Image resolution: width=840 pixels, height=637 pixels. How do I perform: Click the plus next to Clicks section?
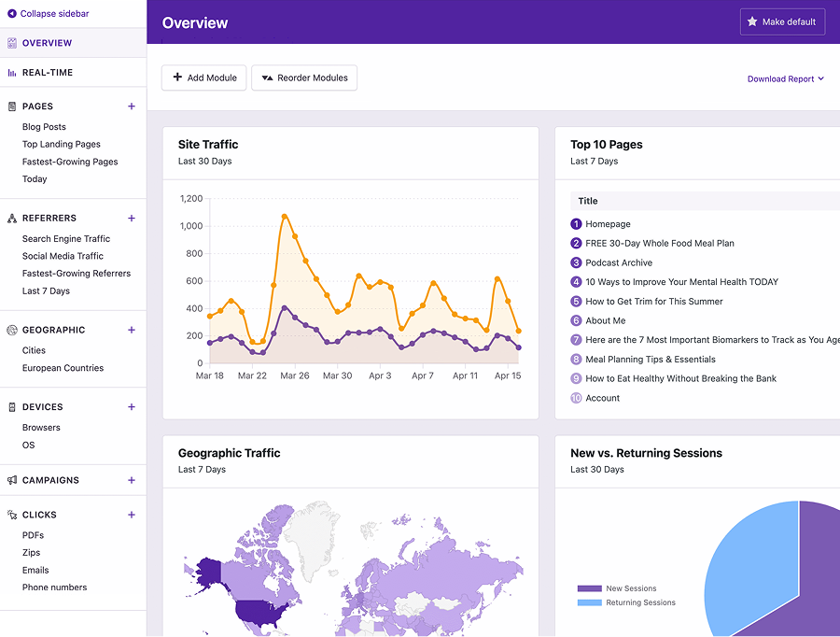point(132,515)
